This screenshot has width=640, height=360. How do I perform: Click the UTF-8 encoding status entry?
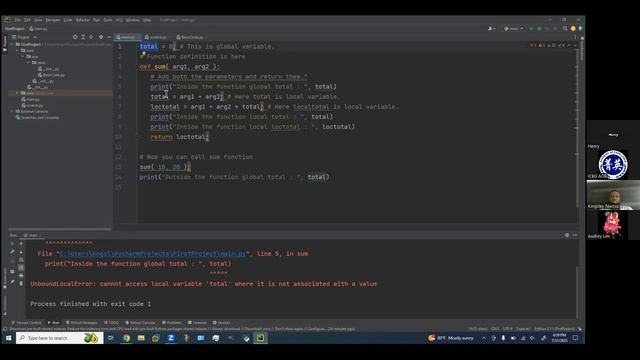pyautogui.click(x=507, y=329)
